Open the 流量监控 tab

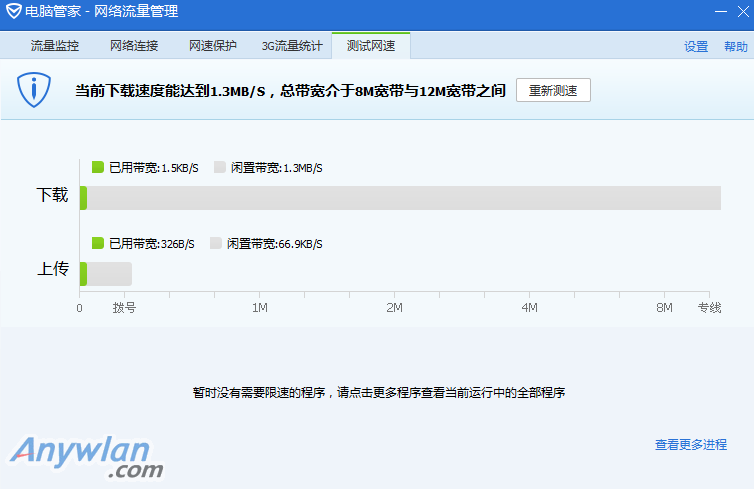coord(54,46)
